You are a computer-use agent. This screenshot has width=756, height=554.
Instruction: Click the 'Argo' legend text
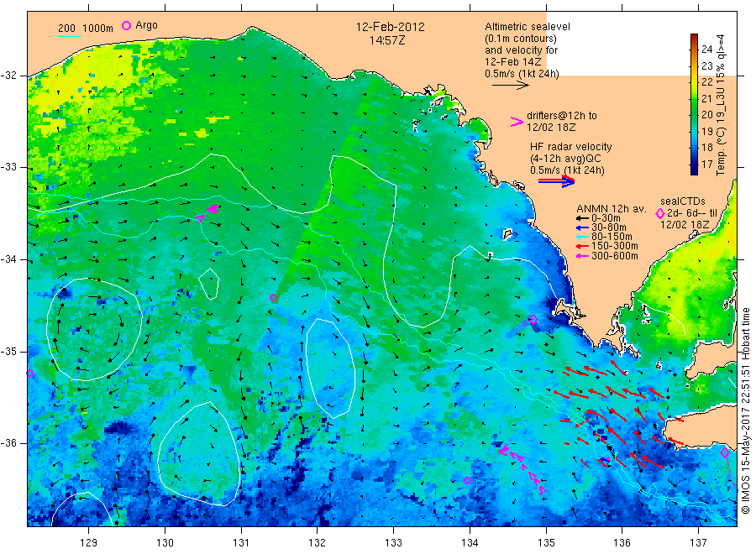pos(146,25)
